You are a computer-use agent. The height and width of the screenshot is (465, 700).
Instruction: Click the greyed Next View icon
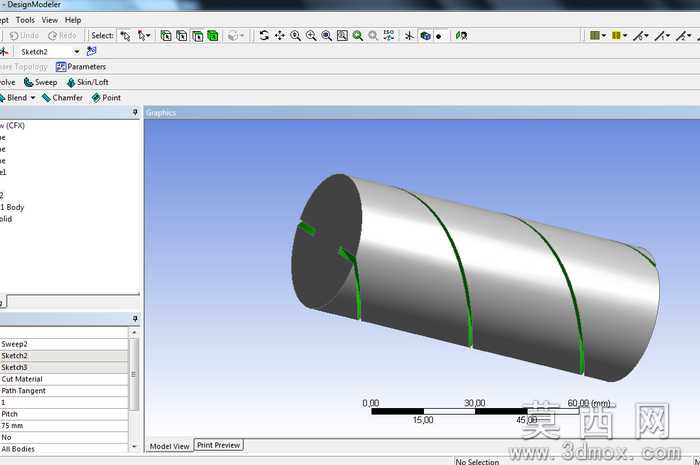(x=373, y=35)
